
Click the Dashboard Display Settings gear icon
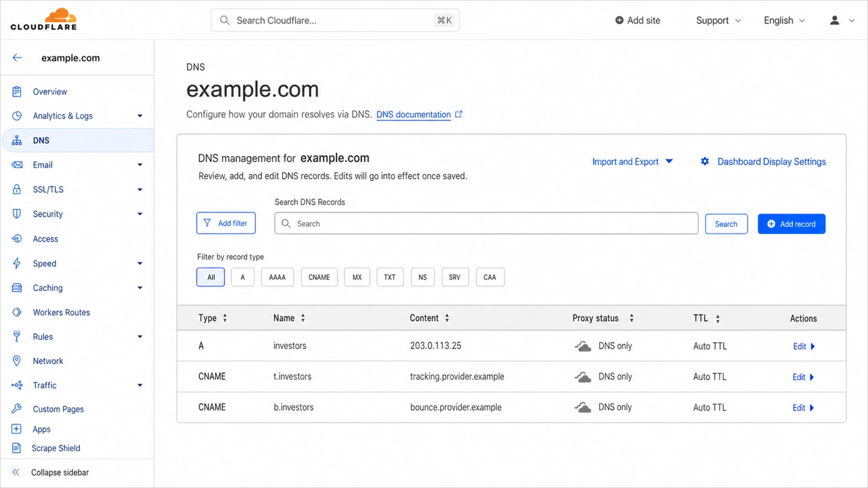[x=705, y=161]
